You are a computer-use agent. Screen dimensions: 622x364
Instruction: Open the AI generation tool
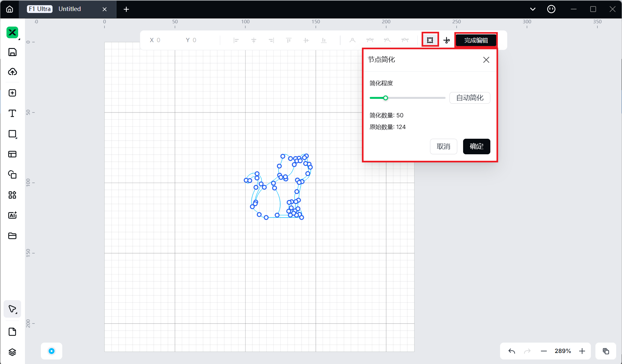(x=12, y=215)
